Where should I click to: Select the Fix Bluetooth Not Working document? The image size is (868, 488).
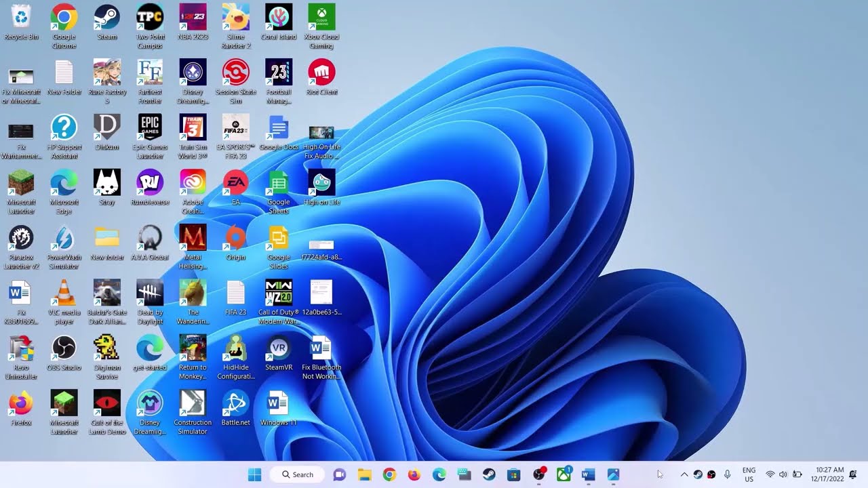click(x=321, y=357)
